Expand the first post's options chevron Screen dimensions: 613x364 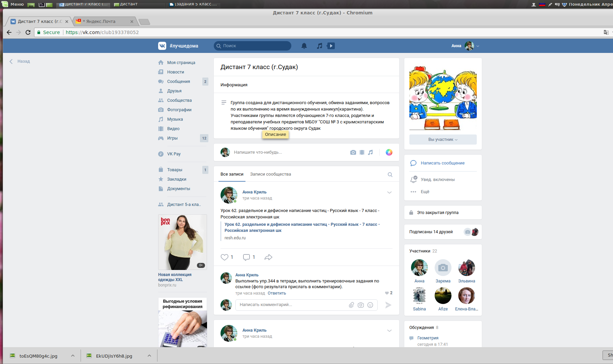[x=389, y=192]
